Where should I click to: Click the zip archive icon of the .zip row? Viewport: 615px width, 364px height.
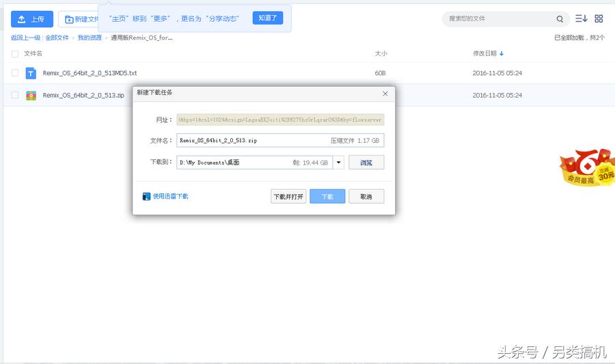[31, 95]
